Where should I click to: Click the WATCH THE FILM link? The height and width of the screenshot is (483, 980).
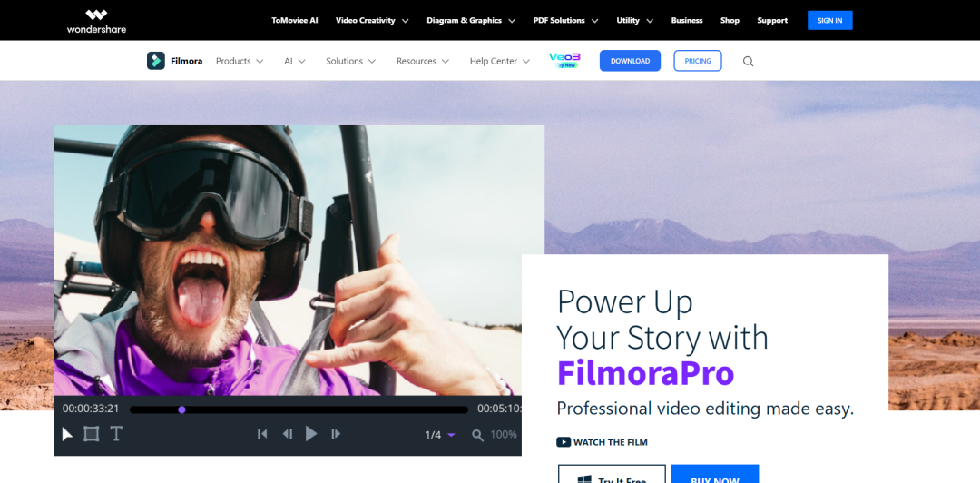[x=602, y=442]
